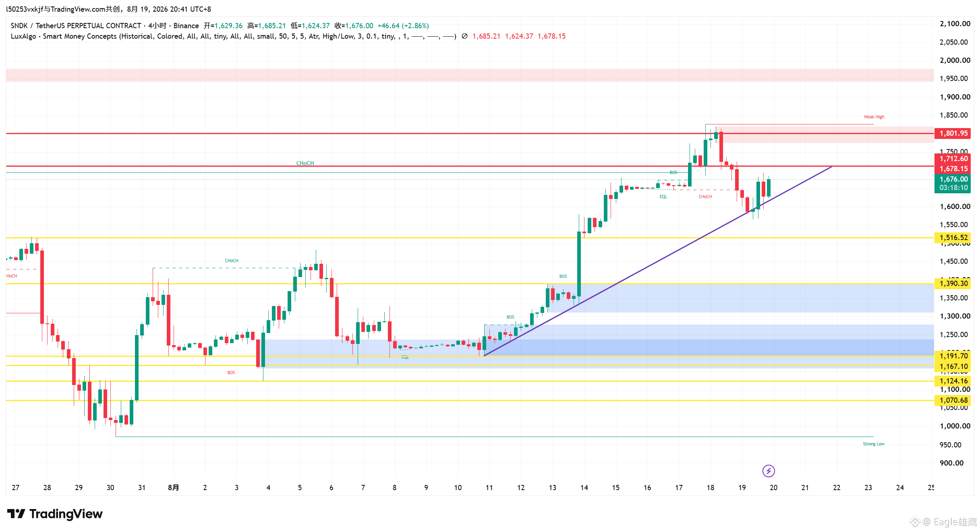Click the open value 开=1,629.36
This screenshot has width=980, height=532.
(x=223, y=26)
